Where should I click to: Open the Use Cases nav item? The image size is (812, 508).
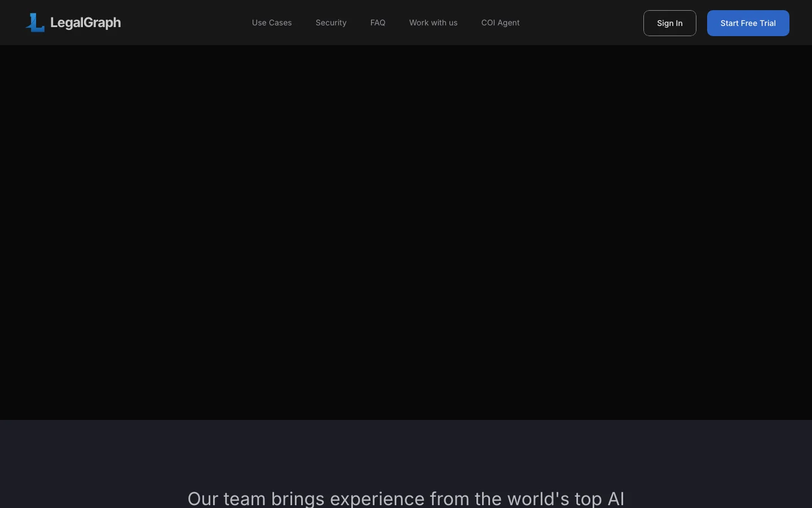272,23
